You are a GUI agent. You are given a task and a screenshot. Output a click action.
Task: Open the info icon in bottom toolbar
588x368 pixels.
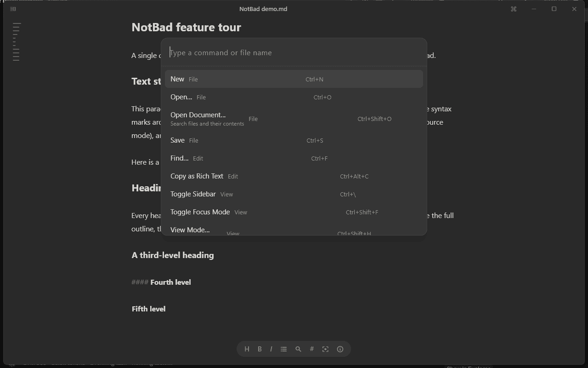coord(340,349)
